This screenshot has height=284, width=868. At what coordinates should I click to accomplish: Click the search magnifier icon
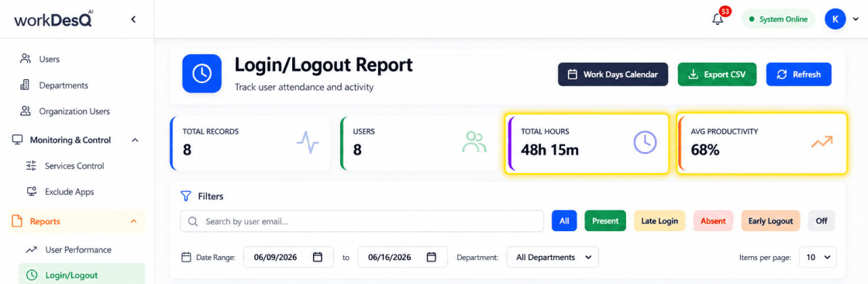pos(193,221)
